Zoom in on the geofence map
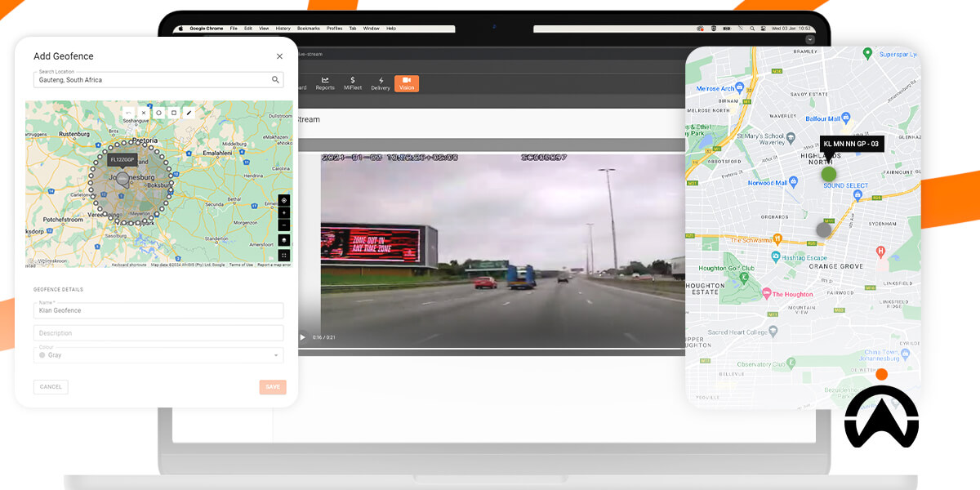The width and height of the screenshot is (980, 490). pyautogui.click(x=284, y=212)
